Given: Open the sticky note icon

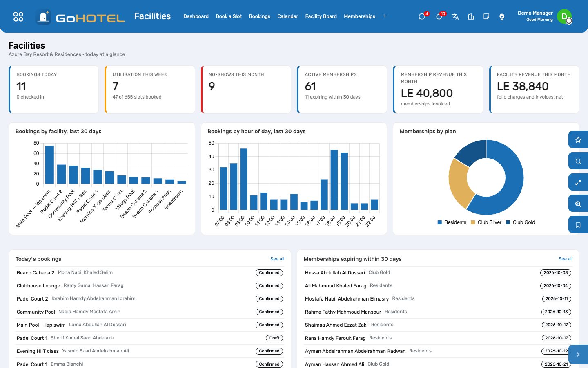Looking at the screenshot, I should [x=486, y=16].
